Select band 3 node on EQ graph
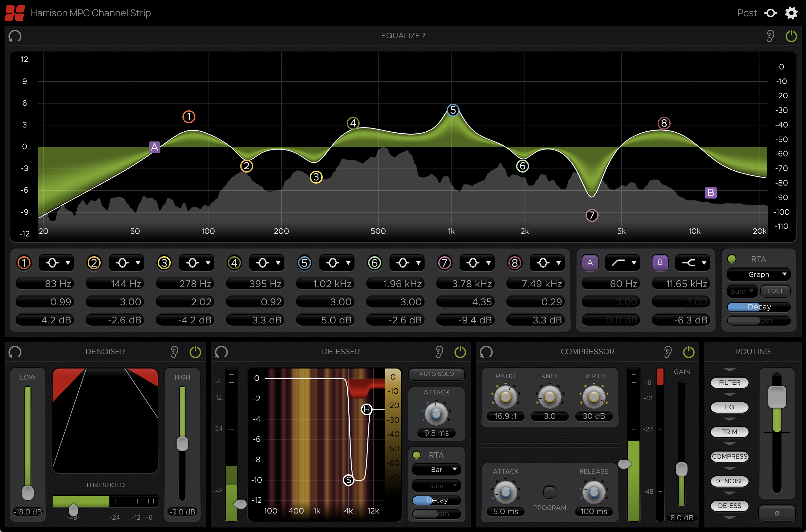This screenshot has width=806, height=532. (316, 177)
